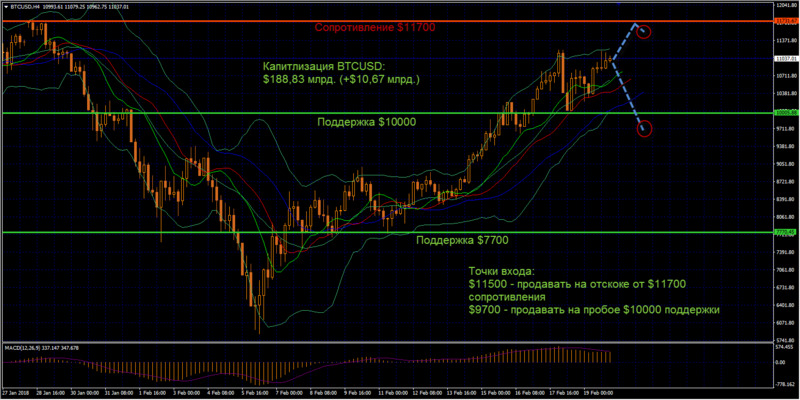Click the 11371.80 price axis label

click(x=786, y=40)
